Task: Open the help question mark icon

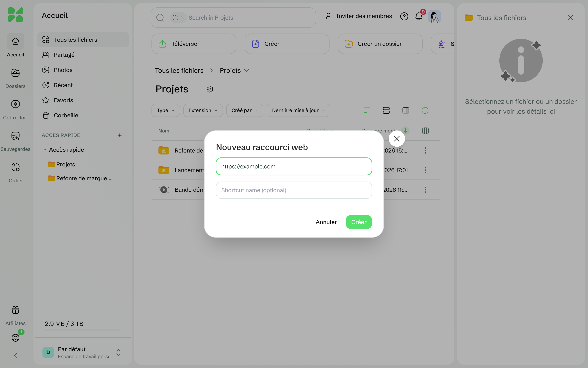Action: click(404, 16)
